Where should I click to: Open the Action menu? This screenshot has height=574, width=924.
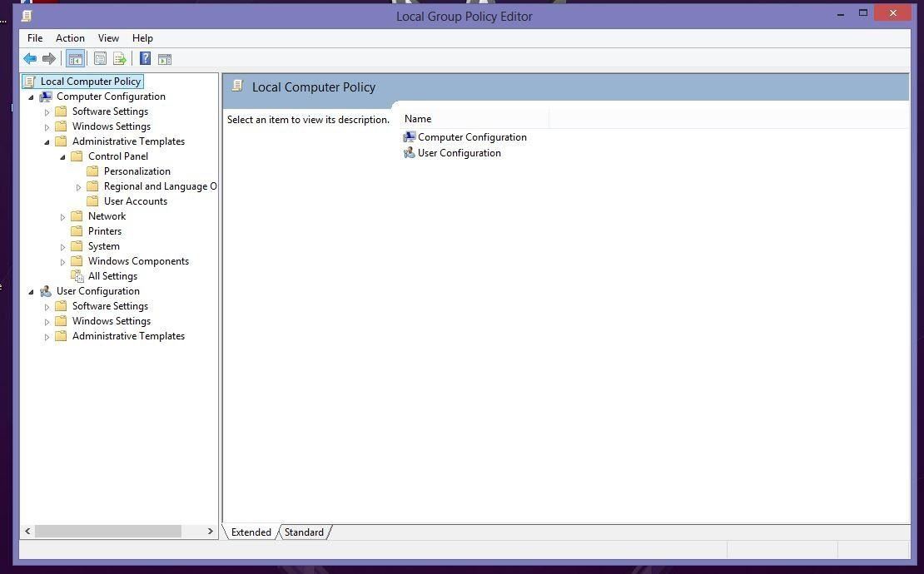(70, 38)
